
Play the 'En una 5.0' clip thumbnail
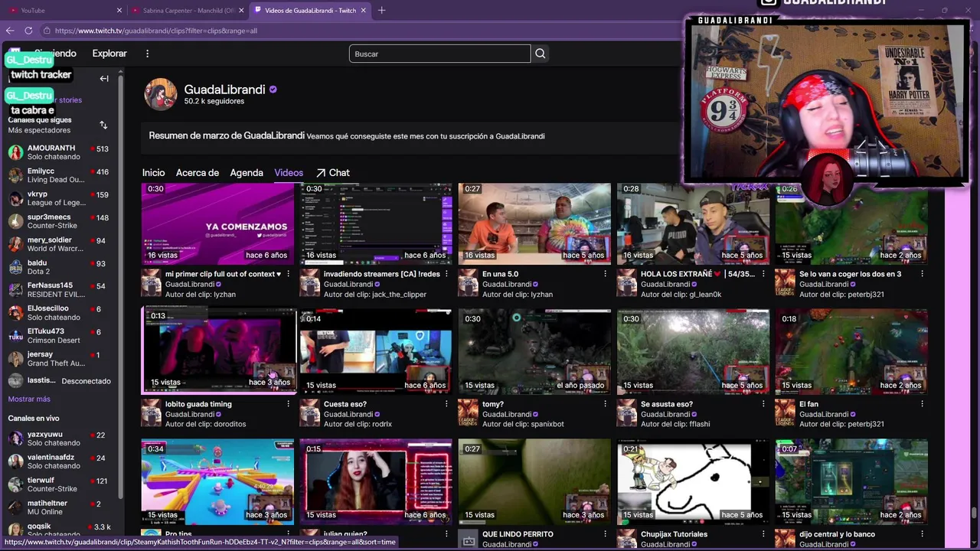click(x=534, y=223)
